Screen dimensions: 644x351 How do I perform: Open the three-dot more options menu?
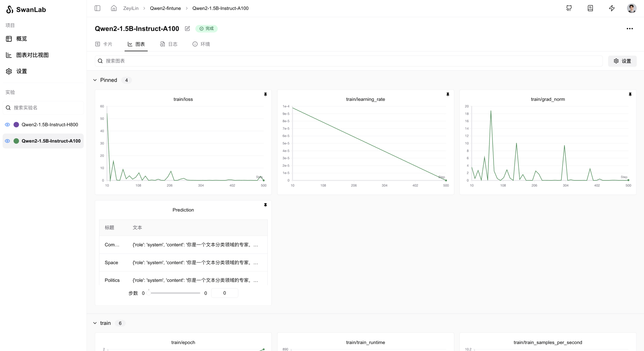coord(630,29)
